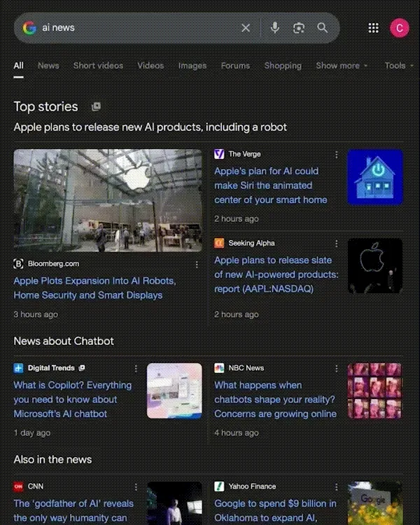420x525 pixels.
Task: Click the pink face grid thumbnail
Action: (x=374, y=391)
